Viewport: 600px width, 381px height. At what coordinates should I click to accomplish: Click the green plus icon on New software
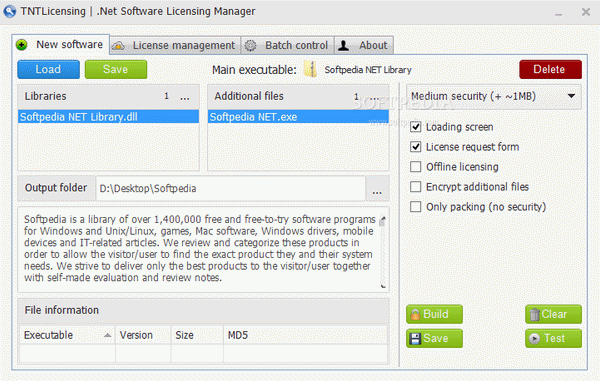point(22,45)
